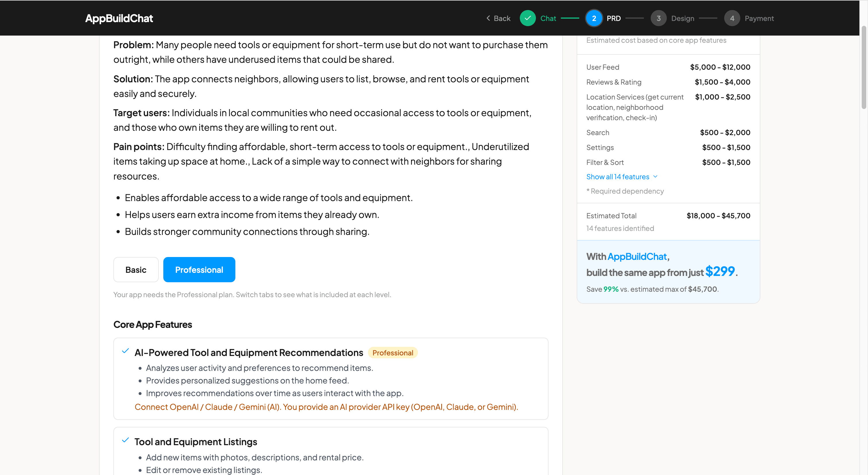Click Provides personalized suggestions bullet
The width and height of the screenshot is (868, 475).
pos(247,380)
